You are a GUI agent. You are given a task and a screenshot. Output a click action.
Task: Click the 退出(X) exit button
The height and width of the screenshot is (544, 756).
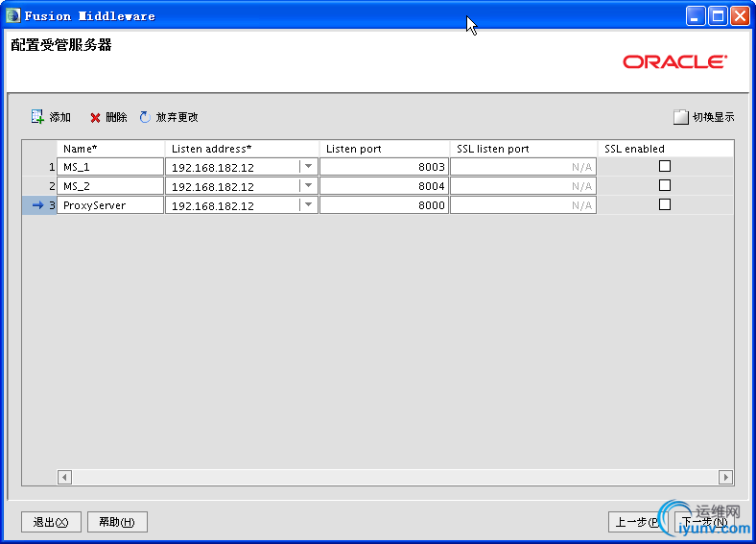51,522
